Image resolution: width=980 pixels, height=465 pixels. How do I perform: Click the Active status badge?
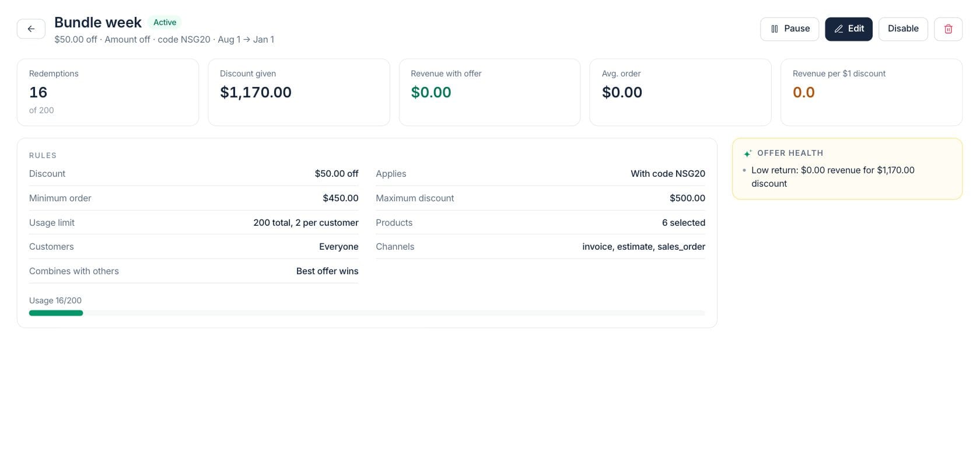click(x=164, y=22)
